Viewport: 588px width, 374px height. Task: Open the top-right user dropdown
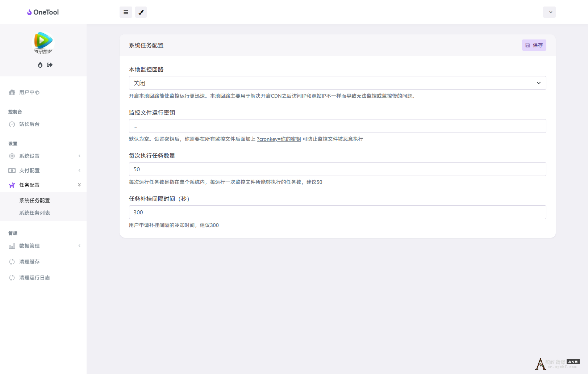[x=549, y=12]
